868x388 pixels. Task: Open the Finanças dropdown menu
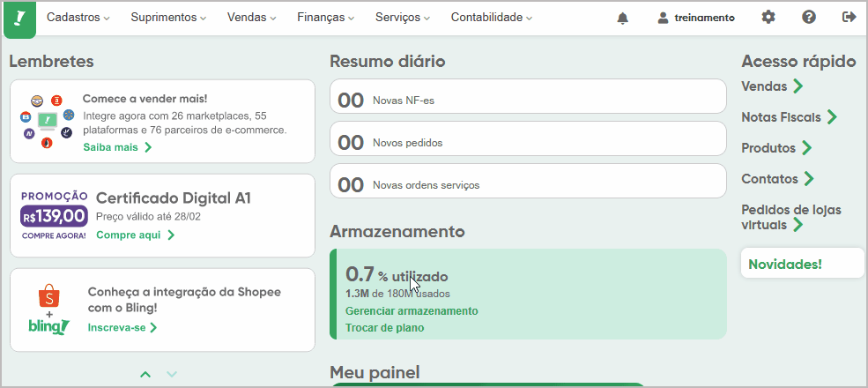325,18
